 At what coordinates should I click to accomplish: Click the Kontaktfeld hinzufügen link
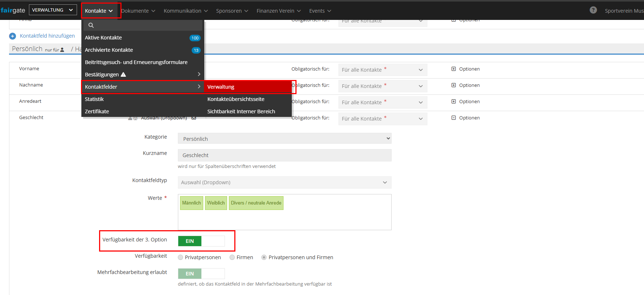tap(47, 36)
